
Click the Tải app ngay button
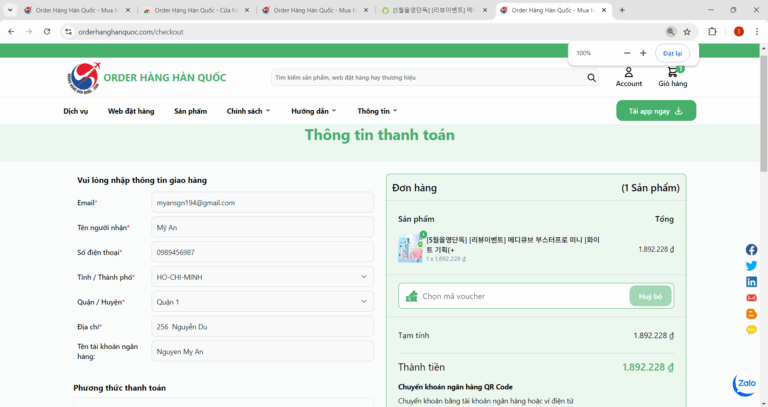(655, 111)
